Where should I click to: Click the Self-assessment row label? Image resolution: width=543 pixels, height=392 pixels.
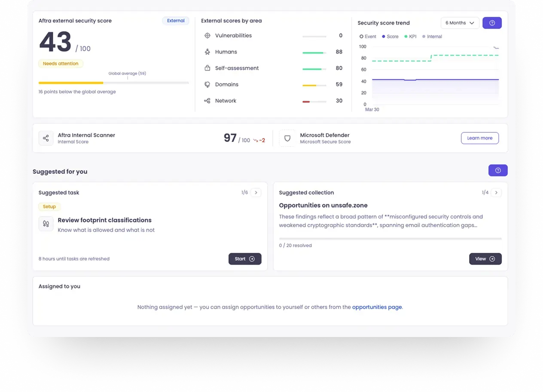pyautogui.click(x=237, y=68)
